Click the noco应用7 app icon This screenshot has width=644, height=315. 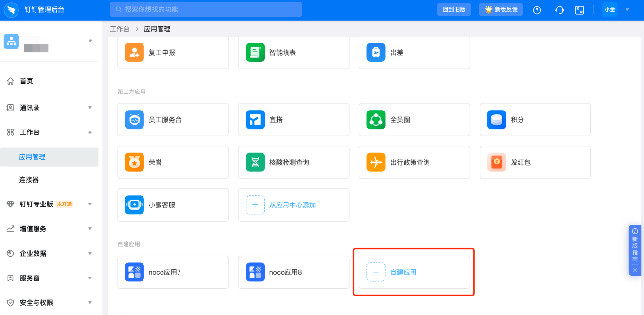pos(134,272)
